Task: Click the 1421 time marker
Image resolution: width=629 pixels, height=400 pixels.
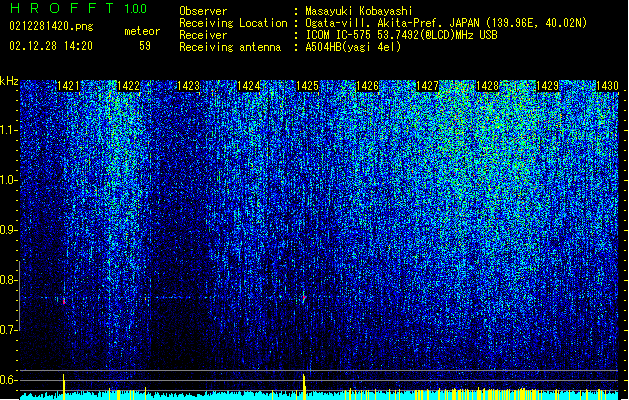Action: point(69,86)
